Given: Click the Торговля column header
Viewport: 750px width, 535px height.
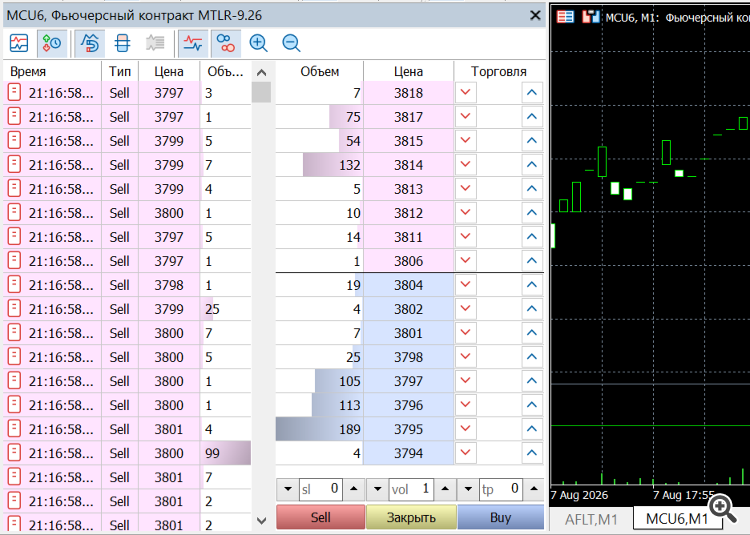Looking at the screenshot, I should (x=499, y=72).
